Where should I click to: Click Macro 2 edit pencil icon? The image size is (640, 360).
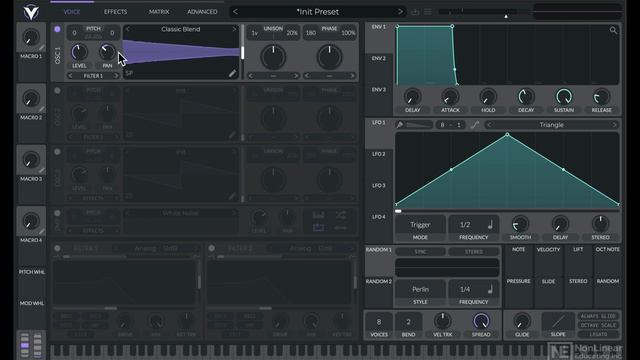42,109
